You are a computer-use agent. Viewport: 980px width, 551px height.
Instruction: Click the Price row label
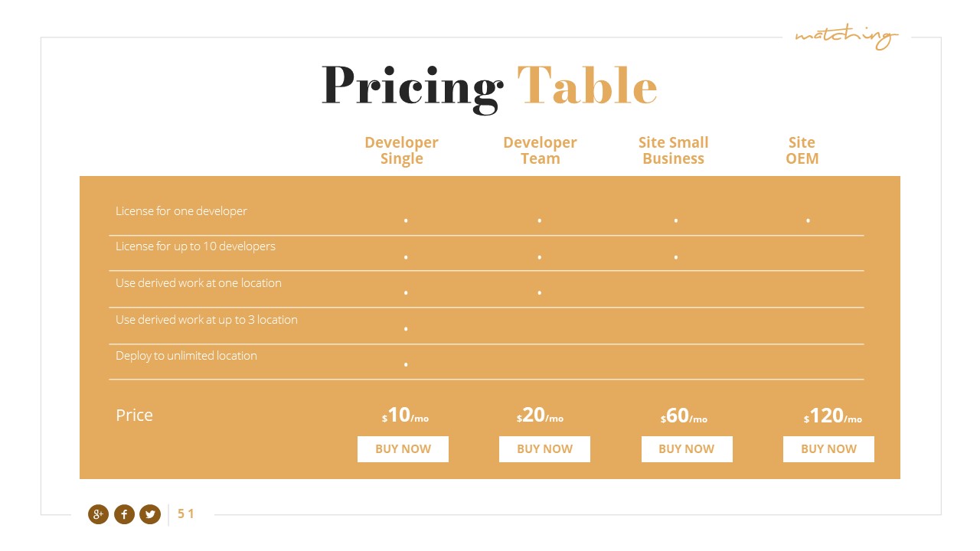click(x=134, y=416)
